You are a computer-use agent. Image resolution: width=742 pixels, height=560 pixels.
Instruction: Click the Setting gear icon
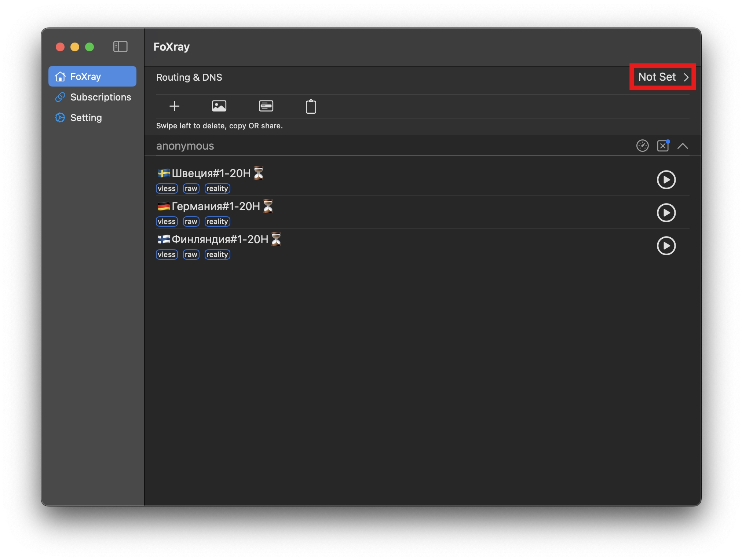60,118
